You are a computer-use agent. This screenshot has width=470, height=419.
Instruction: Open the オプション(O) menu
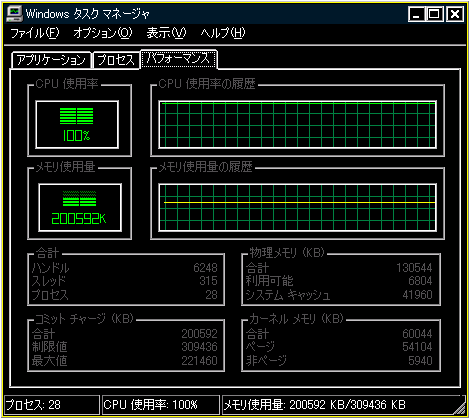[x=103, y=33]
